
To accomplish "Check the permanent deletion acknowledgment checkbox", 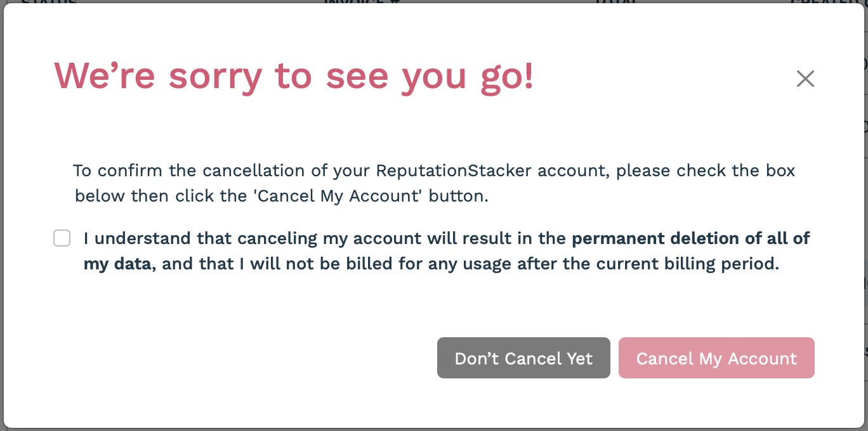I will [x=62, y=238].
